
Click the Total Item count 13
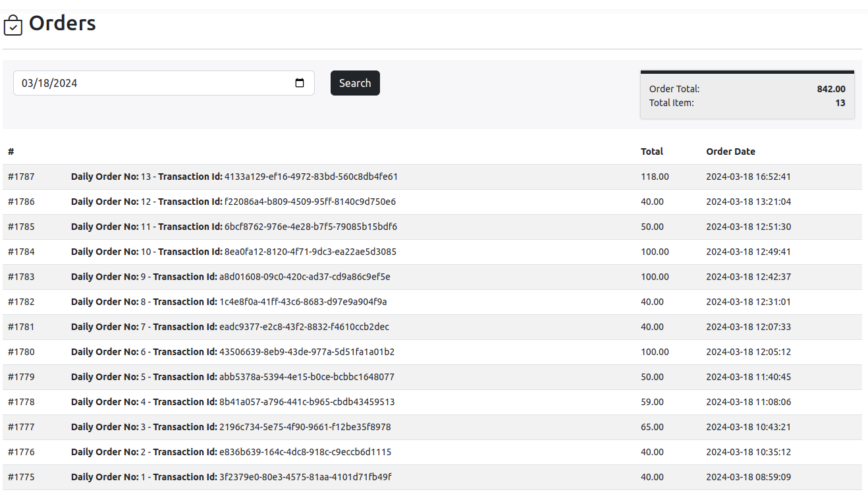[x=840, y=103]
